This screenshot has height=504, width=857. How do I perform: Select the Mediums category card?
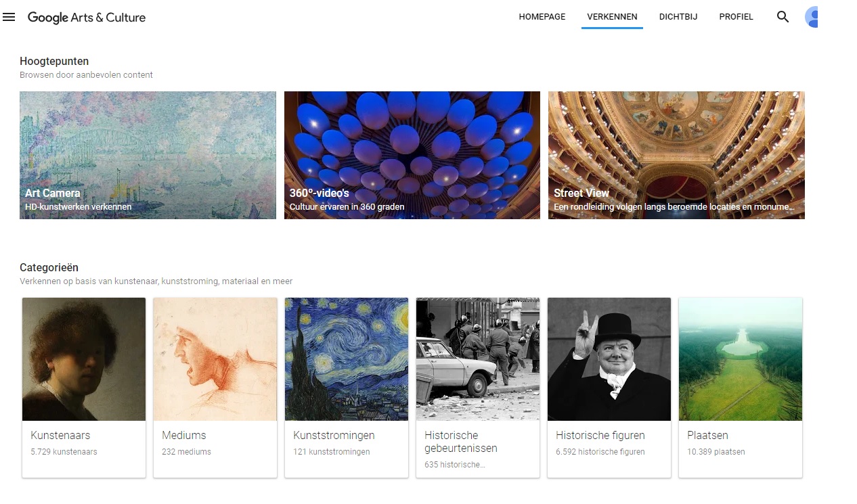[215, 388]
